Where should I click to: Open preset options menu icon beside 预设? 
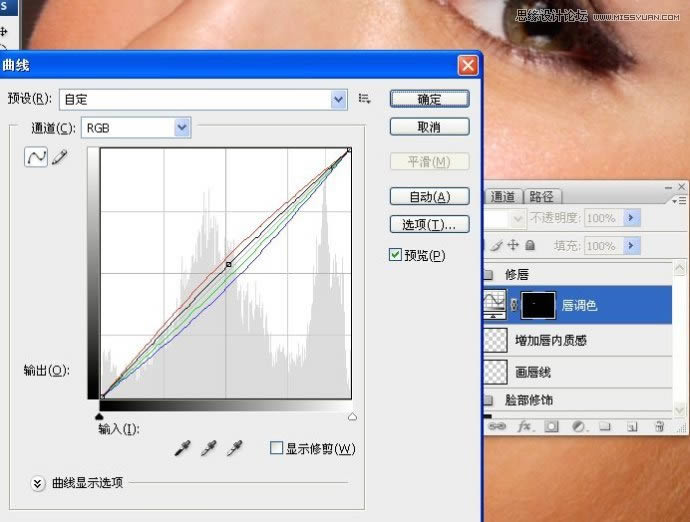pos(365,99)
